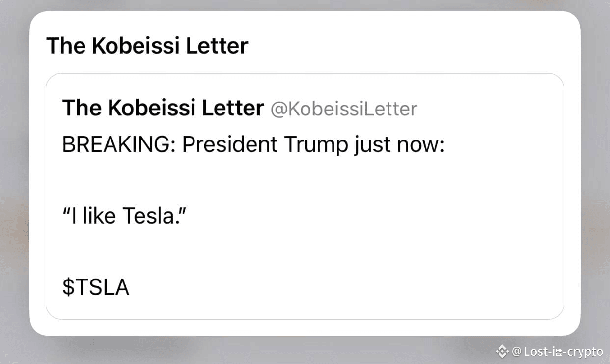Click the @Lost-in-crypto watermark text

click(557, 351)
